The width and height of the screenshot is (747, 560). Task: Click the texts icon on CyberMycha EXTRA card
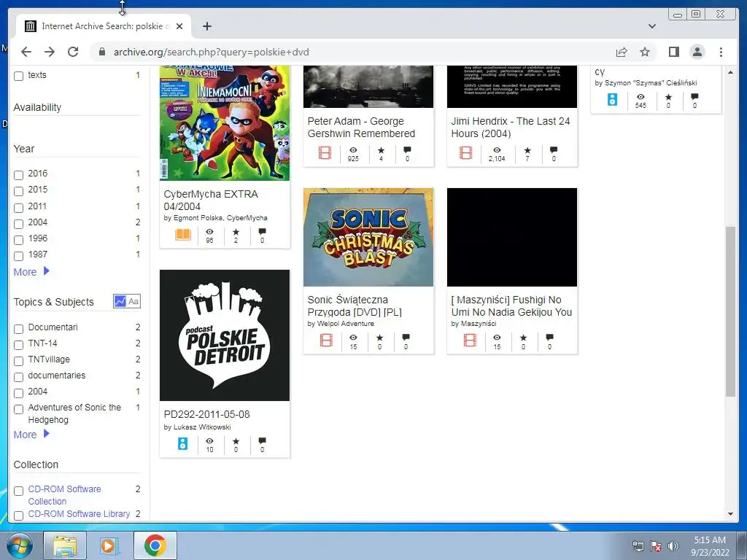183,235
